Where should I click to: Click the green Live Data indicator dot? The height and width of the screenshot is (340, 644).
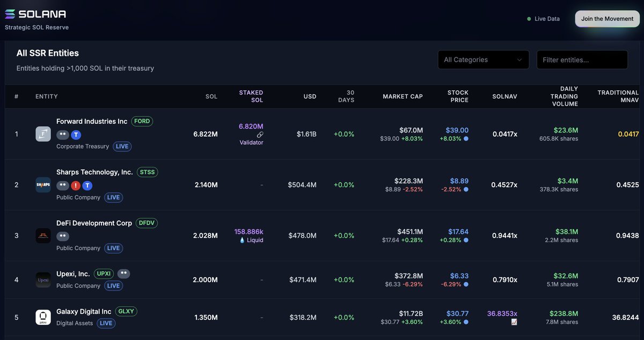529,19
